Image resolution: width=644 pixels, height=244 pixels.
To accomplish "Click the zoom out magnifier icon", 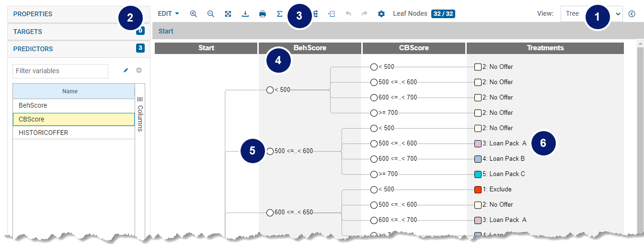I will tap(211, 14).
